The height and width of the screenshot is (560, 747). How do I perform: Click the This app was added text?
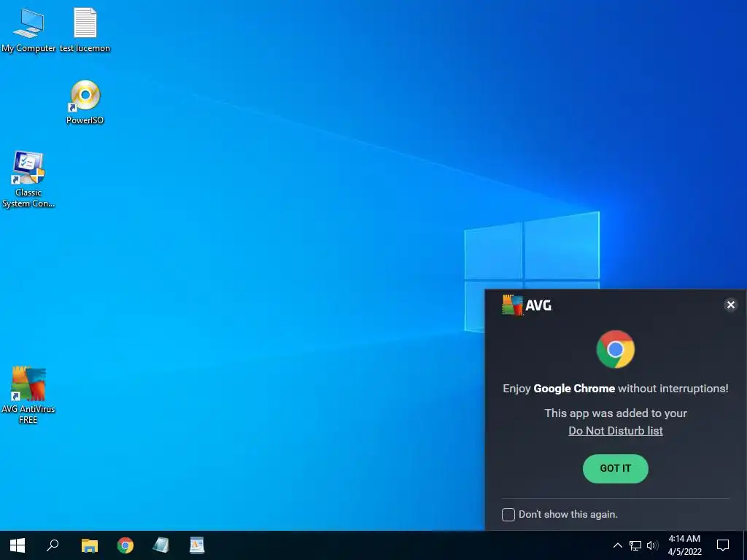click(616, 413)
